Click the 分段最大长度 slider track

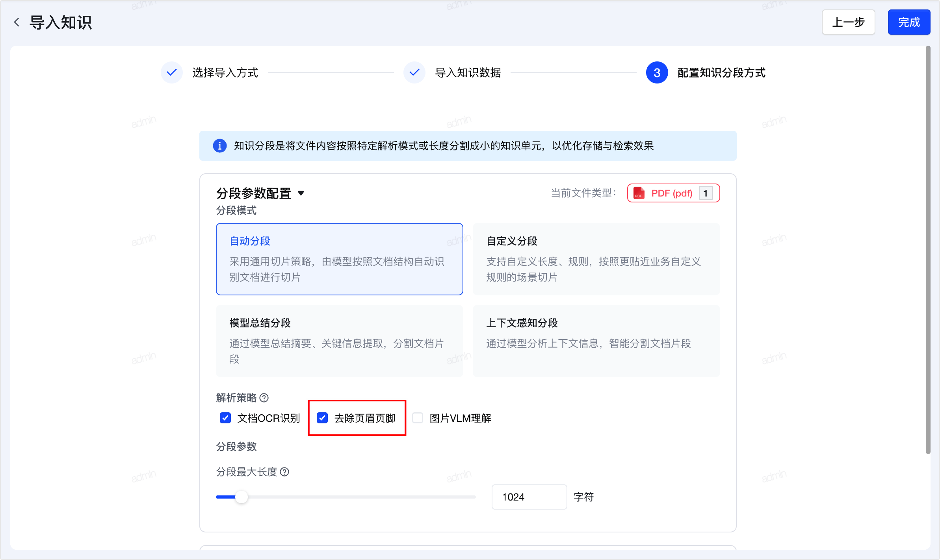pos(346,497)
